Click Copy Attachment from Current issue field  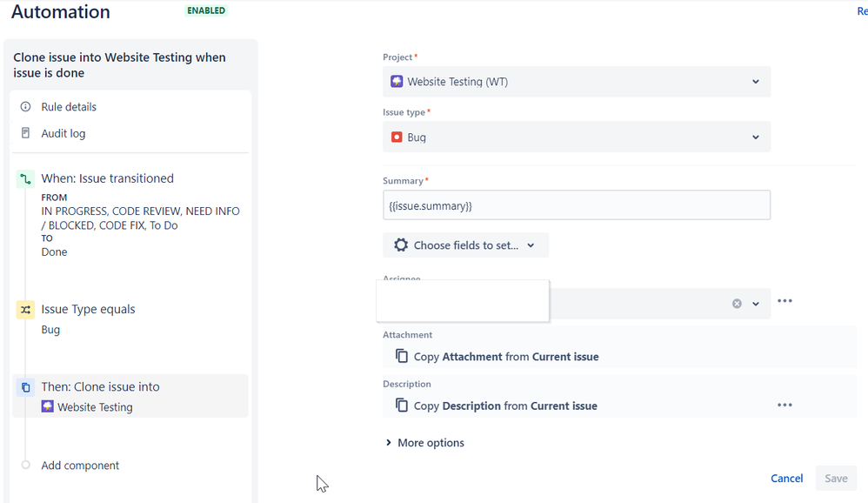tap(619, 356)
